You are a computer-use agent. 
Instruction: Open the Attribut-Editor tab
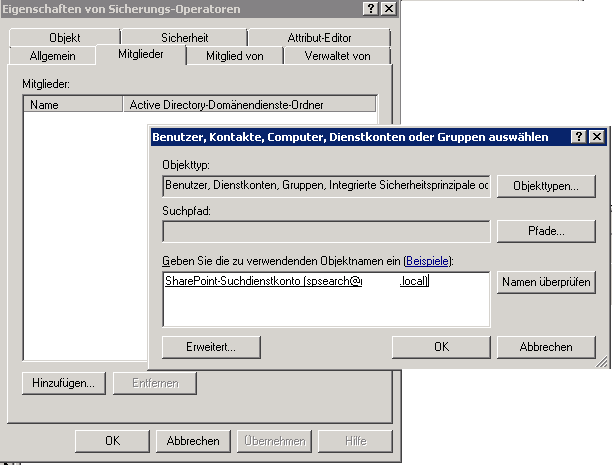[x=319, y=37]
